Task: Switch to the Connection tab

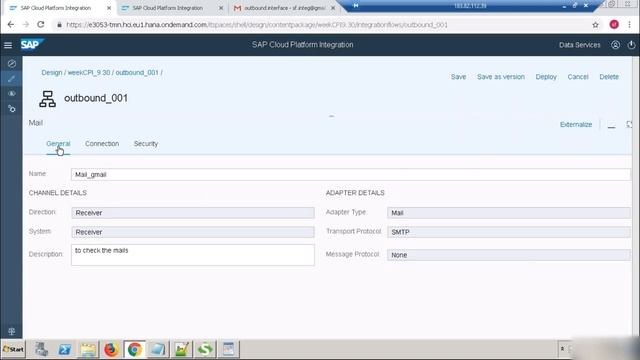Action: [102, 144]
